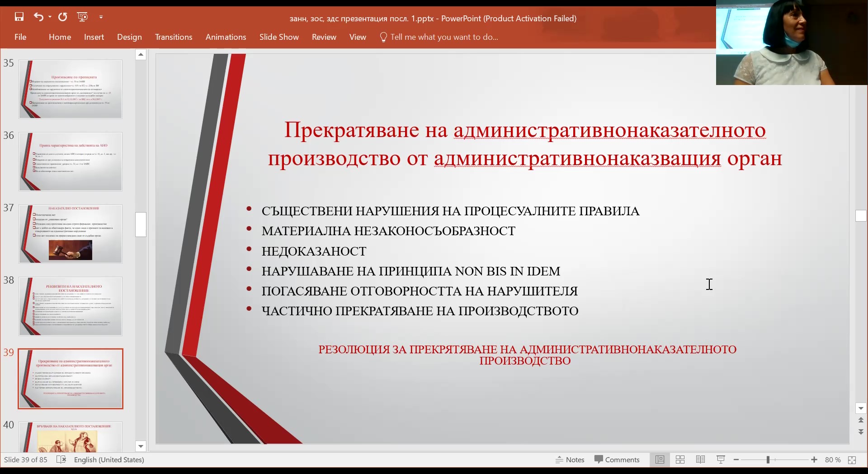Toggle the Comments pane
The height and width of the screenshot is (474, 868).
click(x=617, y=460)
